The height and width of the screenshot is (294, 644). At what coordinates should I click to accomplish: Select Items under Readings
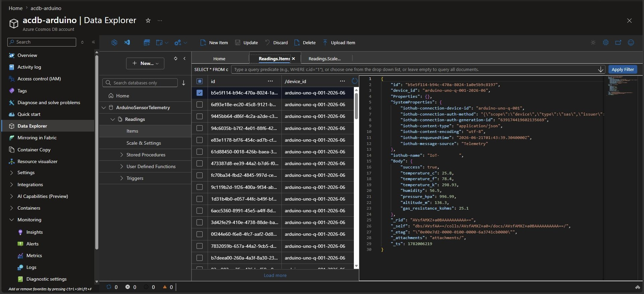(132, 131)
